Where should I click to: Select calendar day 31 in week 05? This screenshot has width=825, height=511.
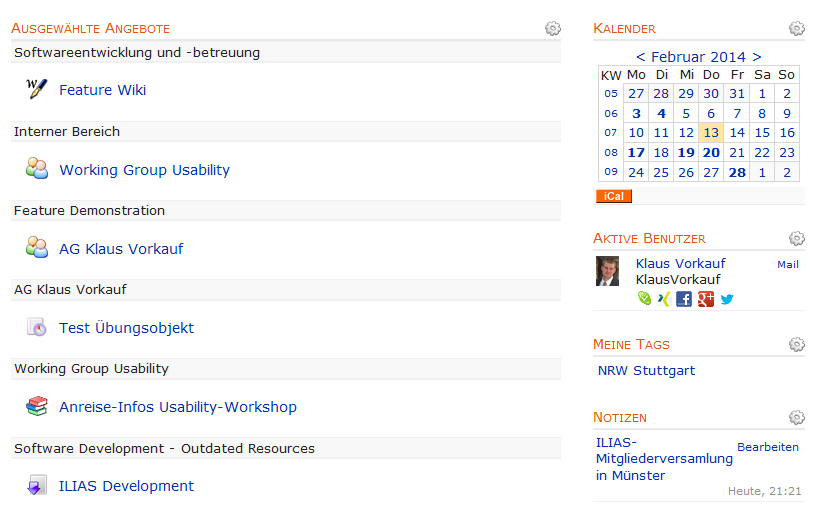click(x=737, y=94)
